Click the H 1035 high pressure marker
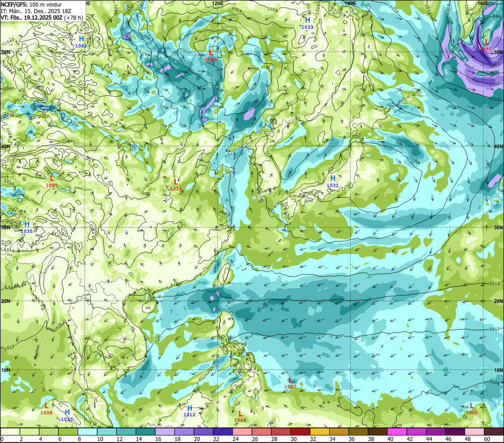The height and width of the screenshot is (443, 504). [x=27, y=227]
